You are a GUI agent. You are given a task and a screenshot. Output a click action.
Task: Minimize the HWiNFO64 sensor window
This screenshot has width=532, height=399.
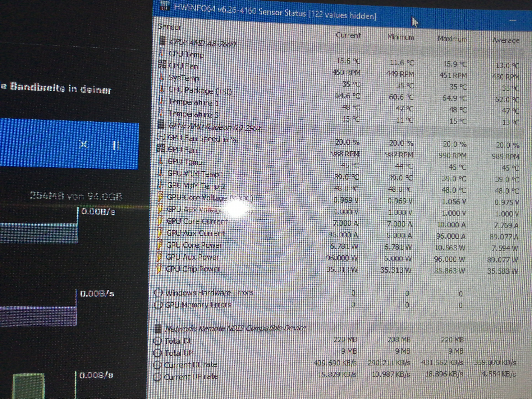[x=513, y=21]
